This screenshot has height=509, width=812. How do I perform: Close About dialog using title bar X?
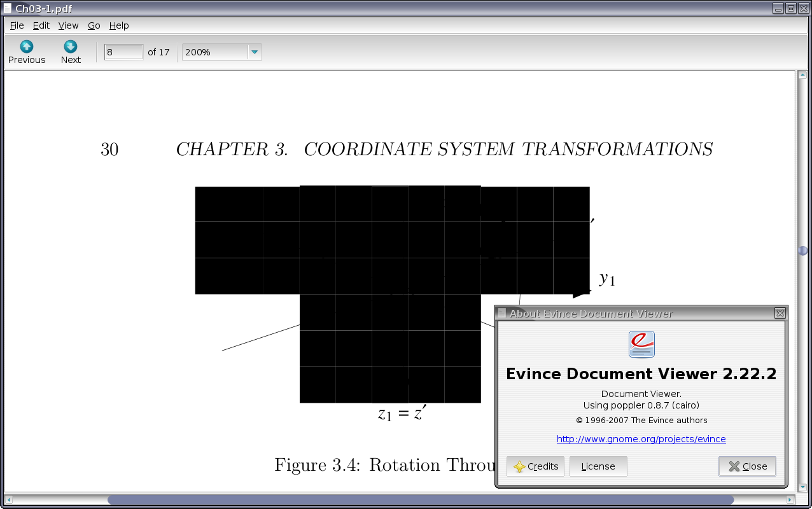[780, 313]
